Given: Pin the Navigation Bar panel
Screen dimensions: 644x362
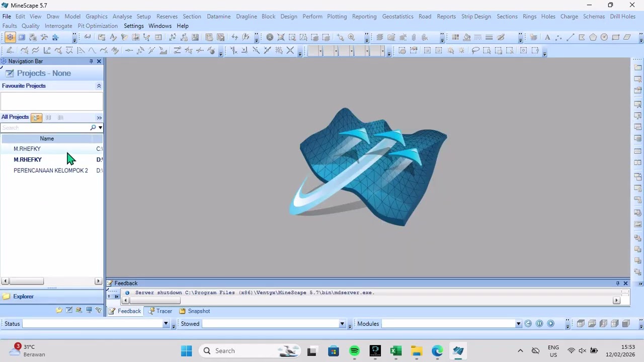Looking at the screenshot, I should tap(91, 61).
